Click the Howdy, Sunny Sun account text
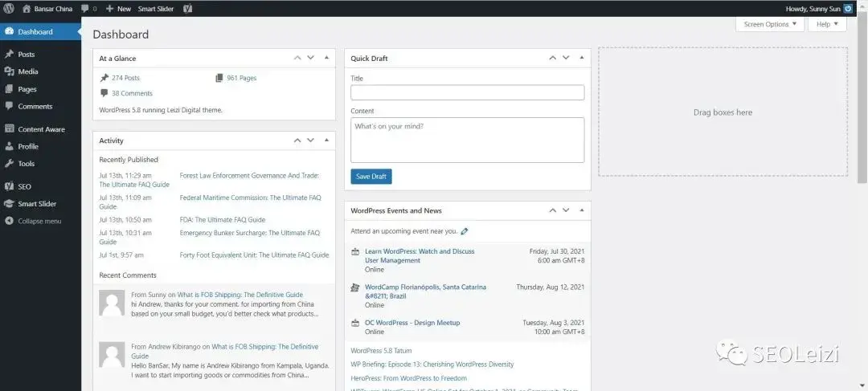Viewport: 868px width, 391px height. point(813,9)
